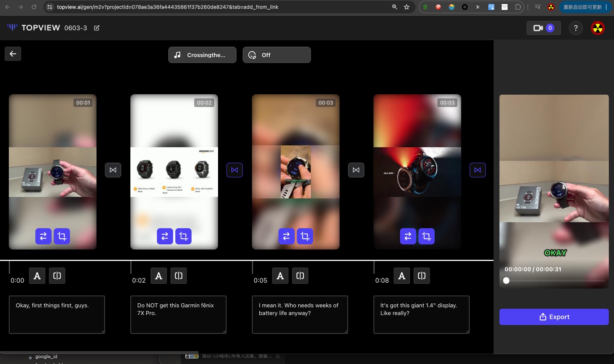Open text style for the 0:05 scene
The image size is (614, 364).
pos(280,276)
